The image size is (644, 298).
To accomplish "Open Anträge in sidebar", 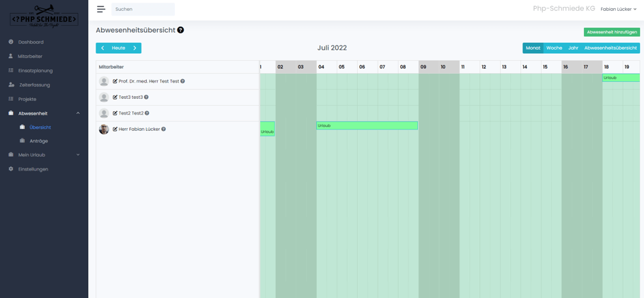I will [x=39, y=141].
